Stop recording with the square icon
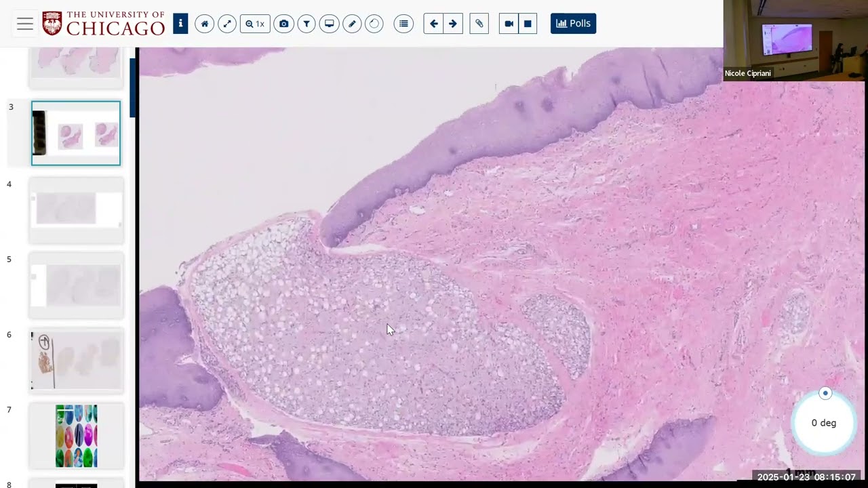This screenshot has width=868, height=488. [x=528, y=24]
